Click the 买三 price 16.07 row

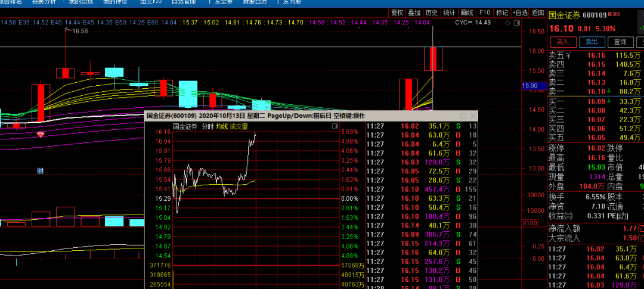tap(596, 119)
